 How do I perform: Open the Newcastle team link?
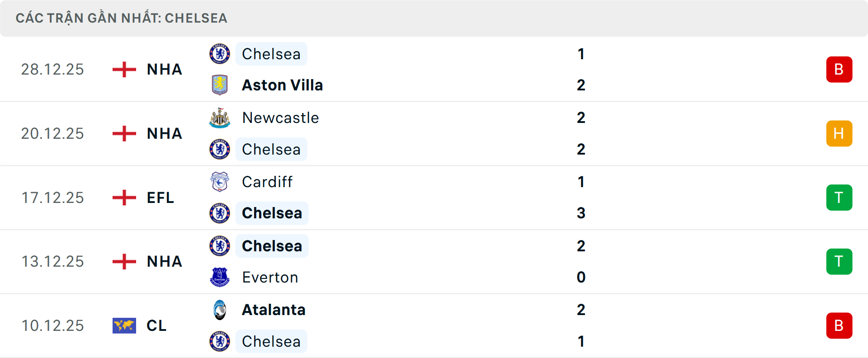[x=280, y=118]
